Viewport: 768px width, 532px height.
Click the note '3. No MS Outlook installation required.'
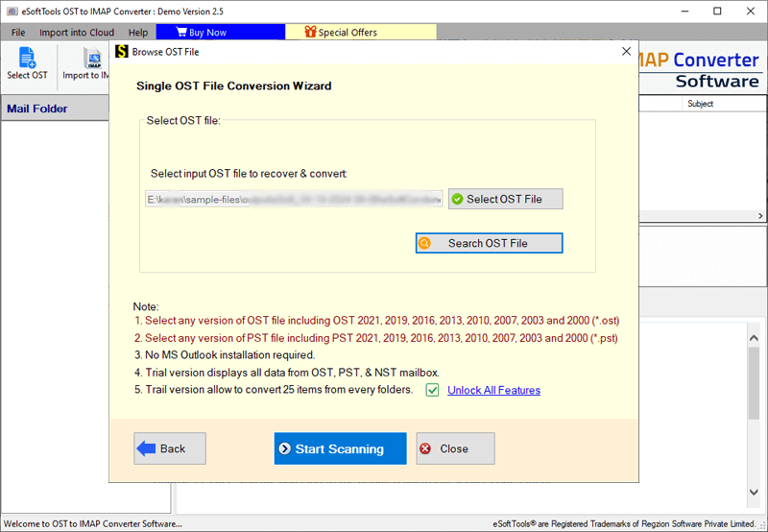click(225, 354)
